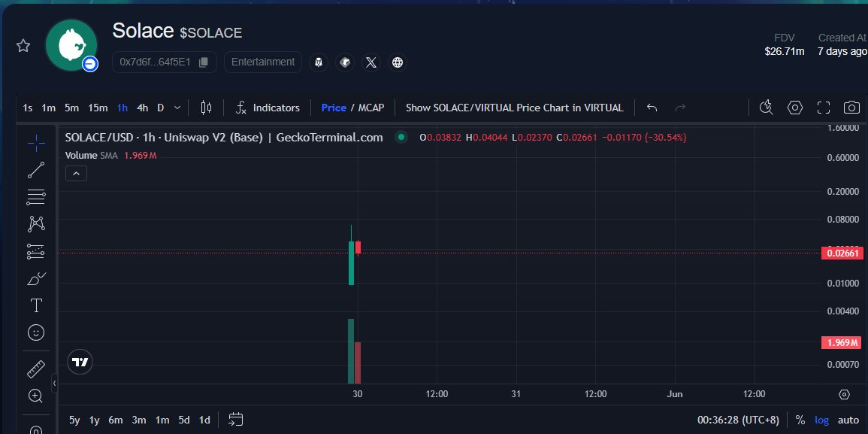Select the zoom in tool

click(x=36, y=396)
